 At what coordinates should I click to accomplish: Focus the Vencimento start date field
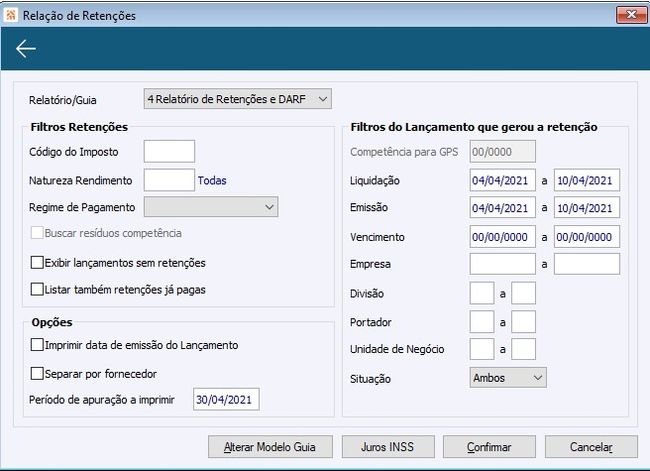pyautogui.click(x=502, y=236)
